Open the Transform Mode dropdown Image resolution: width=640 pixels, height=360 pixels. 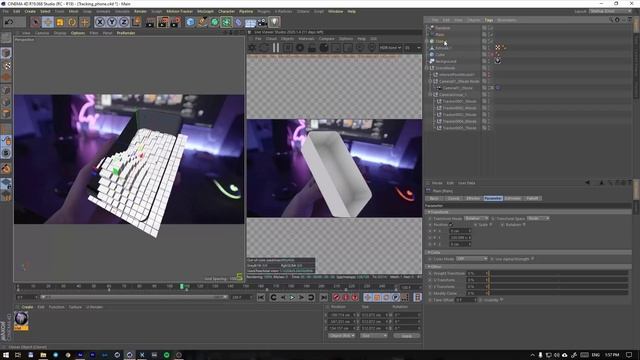tap(476, 218)
